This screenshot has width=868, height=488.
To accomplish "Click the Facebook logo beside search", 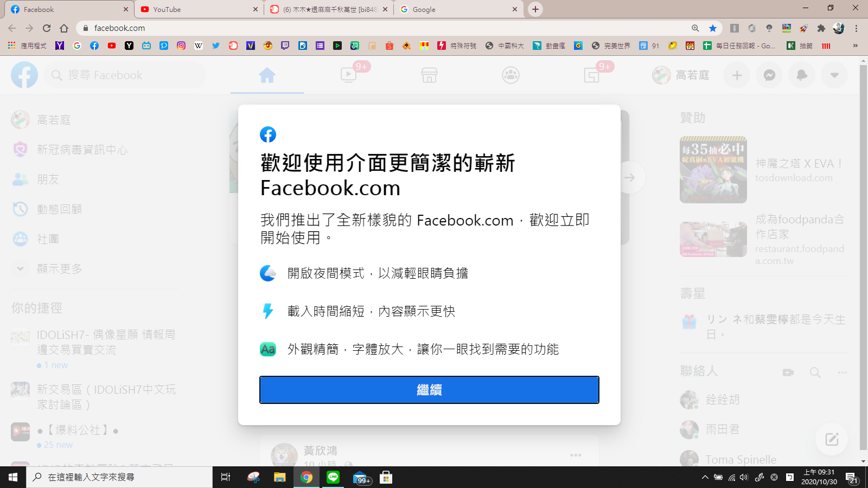I will 24,75.
